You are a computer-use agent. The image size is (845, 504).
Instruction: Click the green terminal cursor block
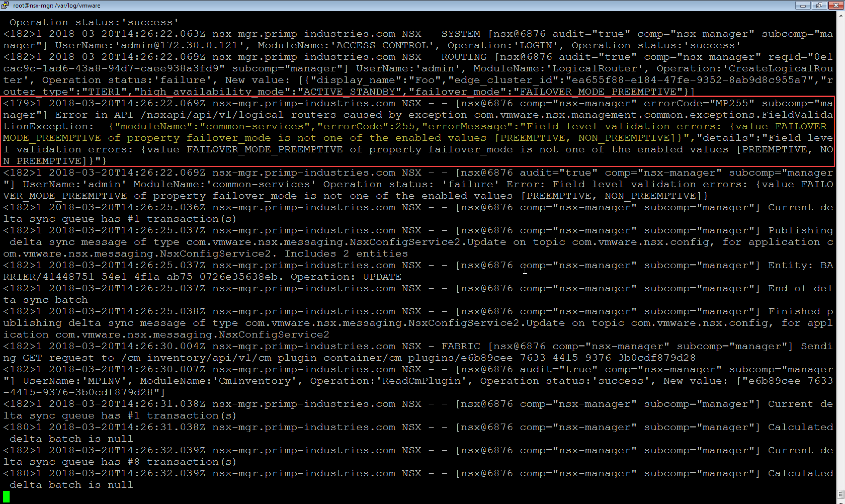[x=6, y=496]
